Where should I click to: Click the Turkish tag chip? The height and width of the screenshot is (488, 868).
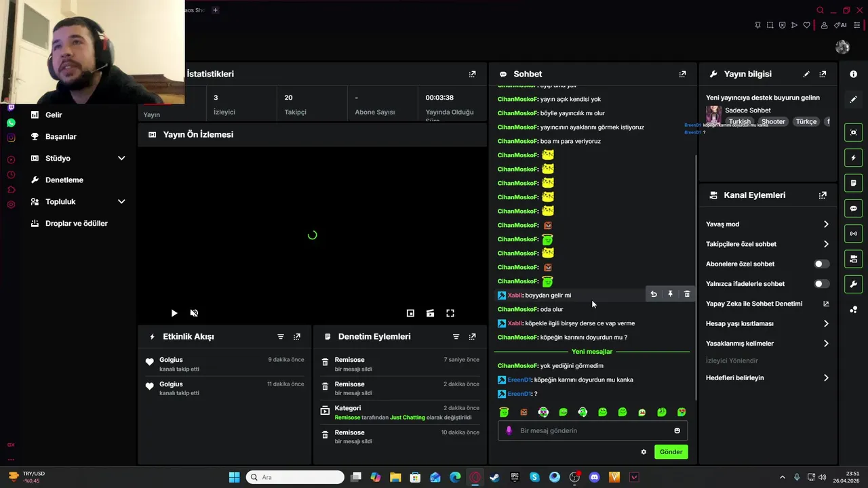(740, 122)
